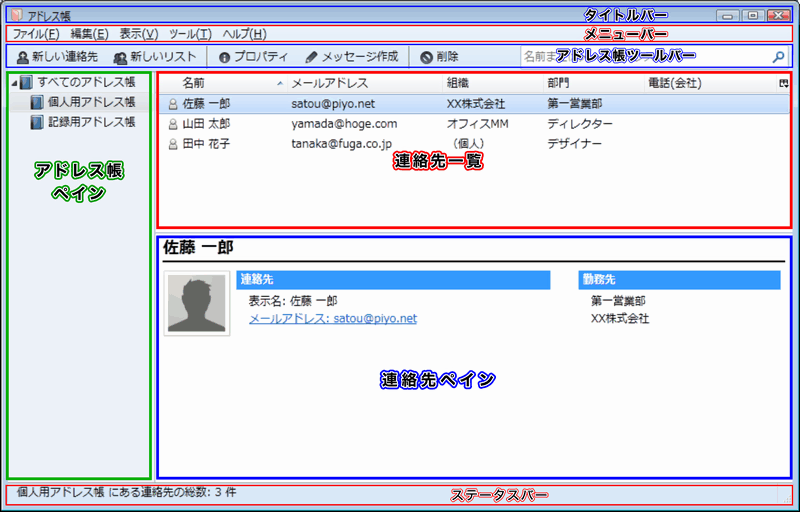This screenshot has width=800, height=512.
Task: Close the address book window
Action: (x=779, y=15)
